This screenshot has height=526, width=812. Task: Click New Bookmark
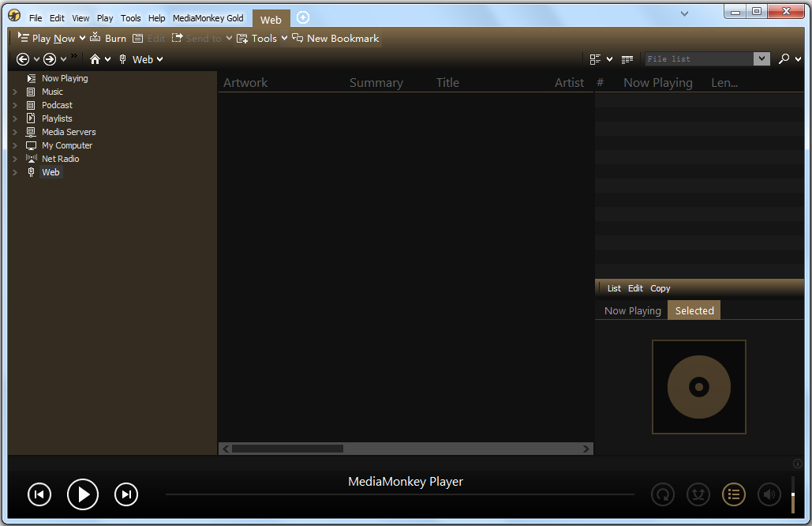point(335,39)
